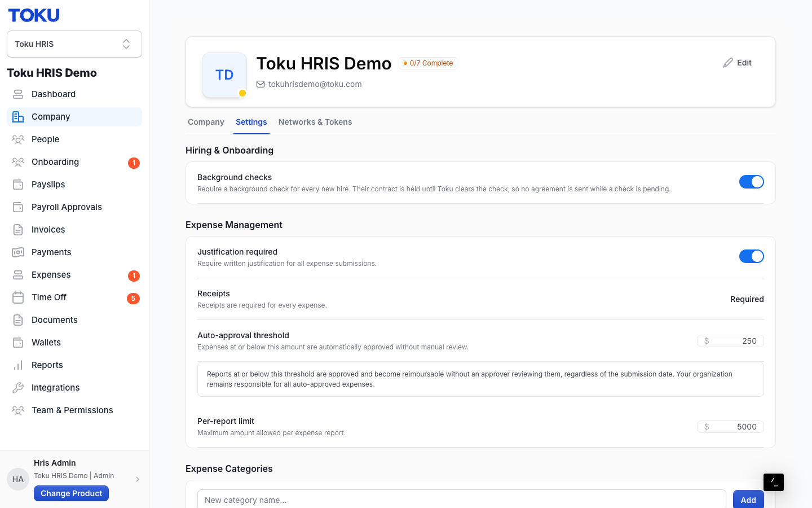The width and height of the screenshot is (812, 508).
Task: Click the 0/7 Complete status badge
Action: click(x=428, y=63)
